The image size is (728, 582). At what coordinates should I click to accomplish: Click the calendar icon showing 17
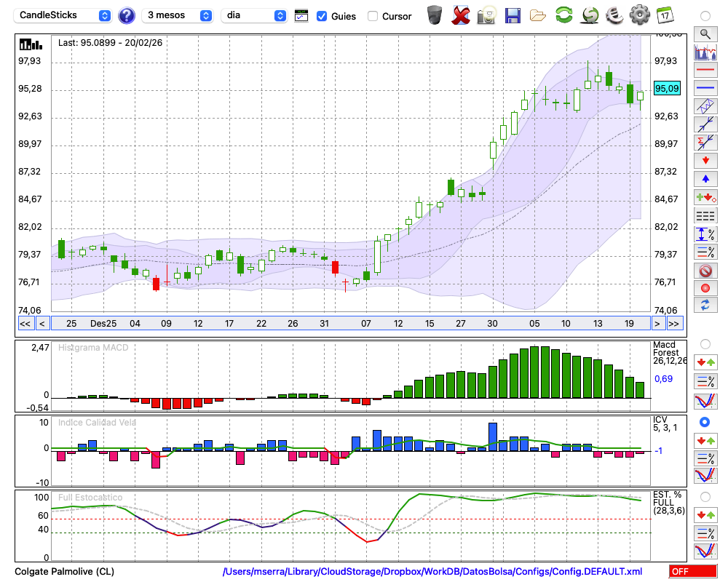click(664, 15)
